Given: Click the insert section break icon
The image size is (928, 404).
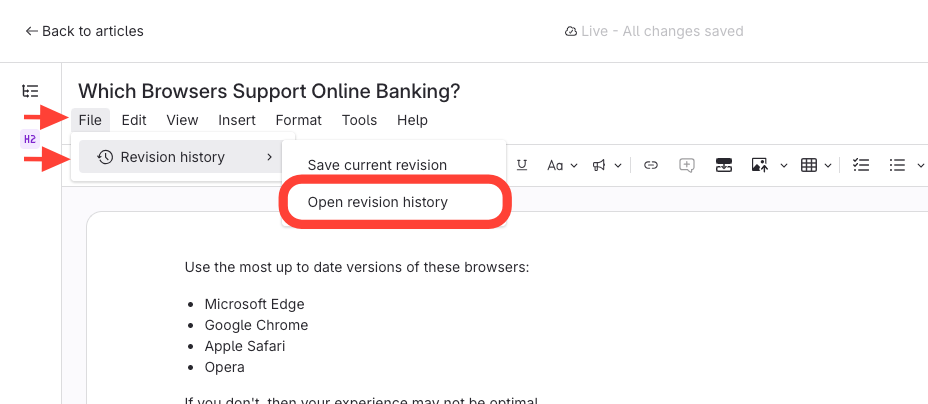Looking at the screenshot, I should (x=724, y=165).
